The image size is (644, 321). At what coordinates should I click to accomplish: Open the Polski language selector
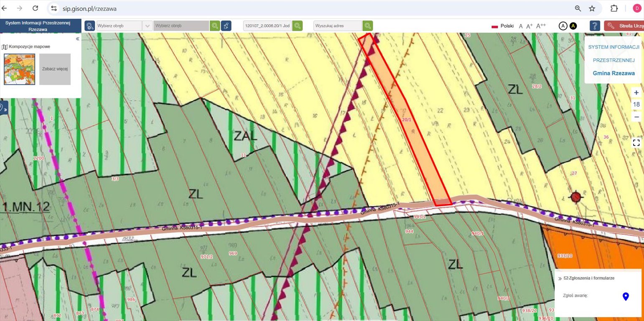tap(503, 26)
